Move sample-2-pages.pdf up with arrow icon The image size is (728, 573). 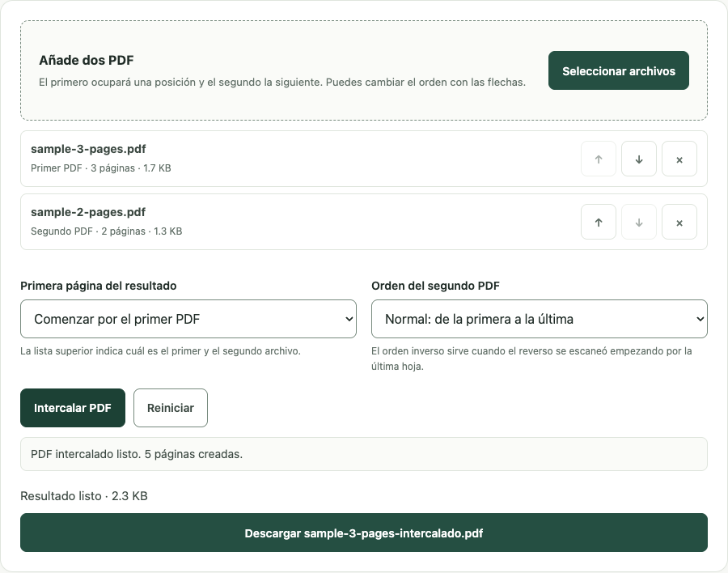click(599, 222)
